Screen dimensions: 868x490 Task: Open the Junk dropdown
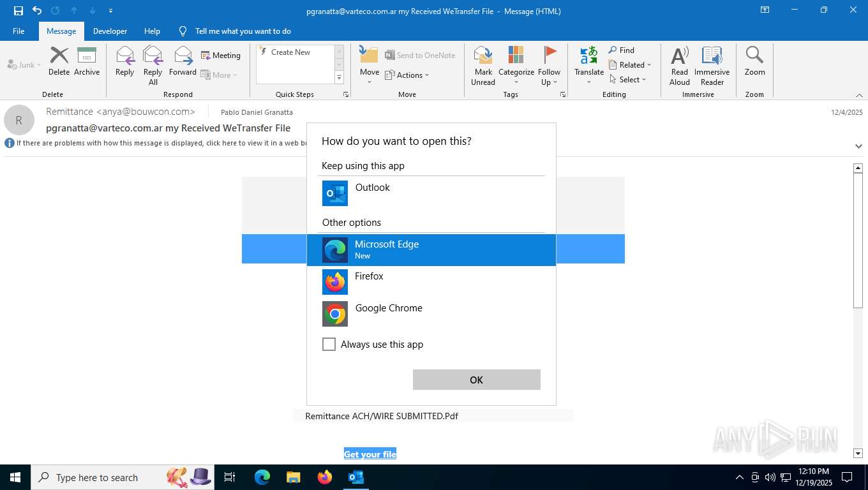point(24,64)
